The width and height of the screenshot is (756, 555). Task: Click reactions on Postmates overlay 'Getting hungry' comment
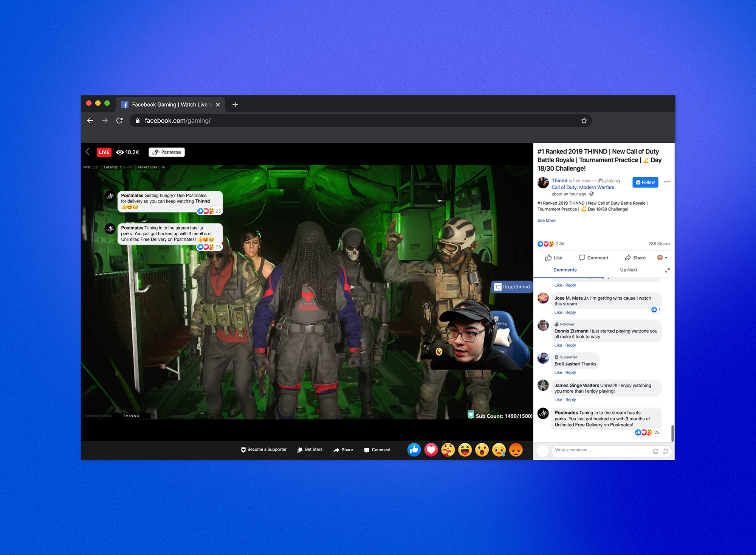(x=209, y=211)
